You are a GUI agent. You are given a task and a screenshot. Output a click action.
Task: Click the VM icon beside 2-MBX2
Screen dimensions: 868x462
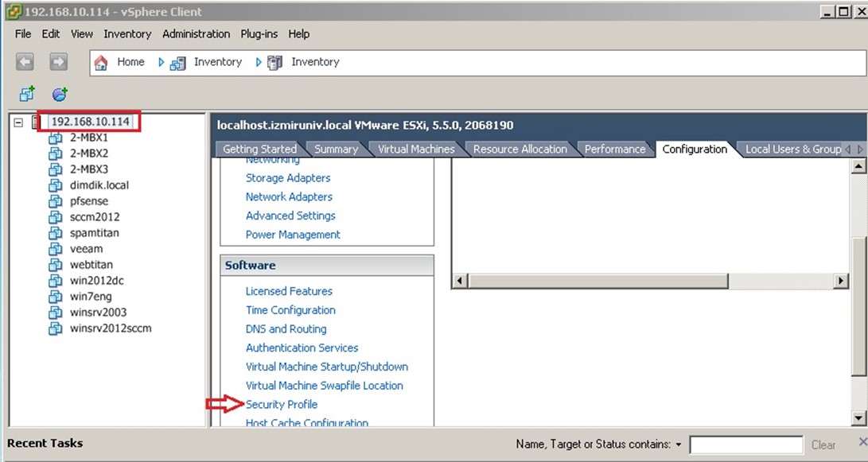(56, 153)
